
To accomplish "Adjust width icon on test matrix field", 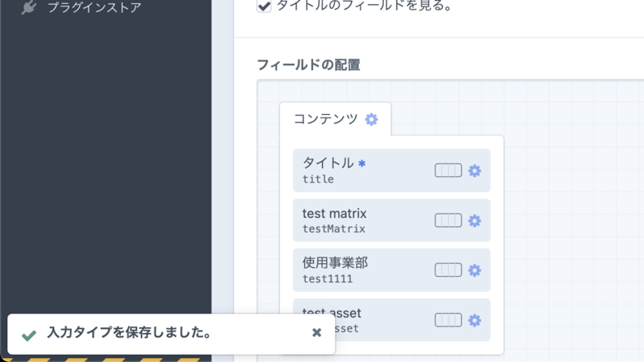I will [x=448, y=220].
